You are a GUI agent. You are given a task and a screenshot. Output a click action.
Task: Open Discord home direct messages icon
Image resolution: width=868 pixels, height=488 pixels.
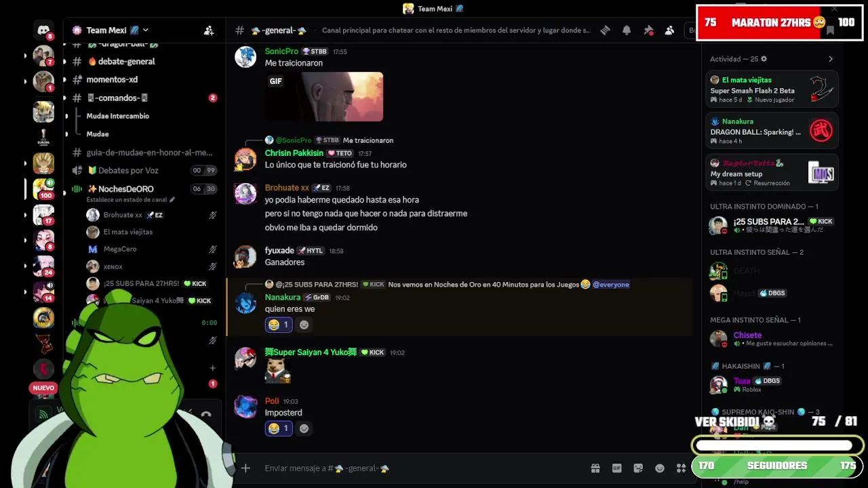tap(44, 30)
